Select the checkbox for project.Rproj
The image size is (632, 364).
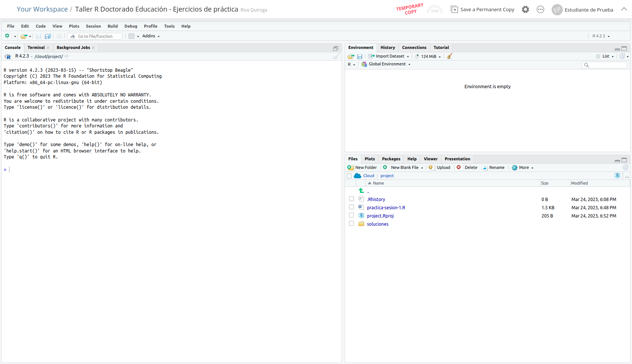point(351,215)
